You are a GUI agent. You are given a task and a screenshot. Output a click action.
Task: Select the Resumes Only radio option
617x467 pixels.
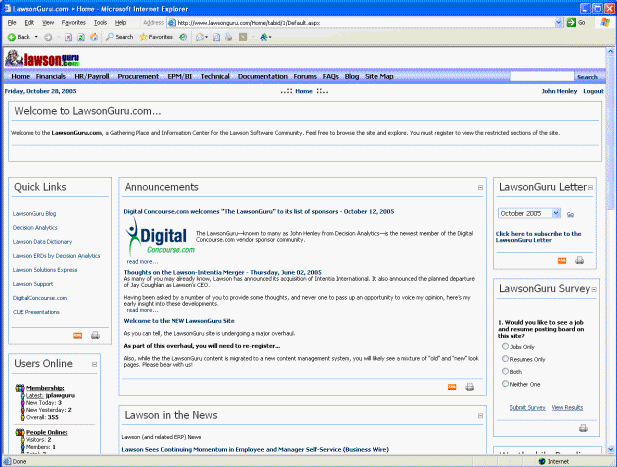(505, 359)
